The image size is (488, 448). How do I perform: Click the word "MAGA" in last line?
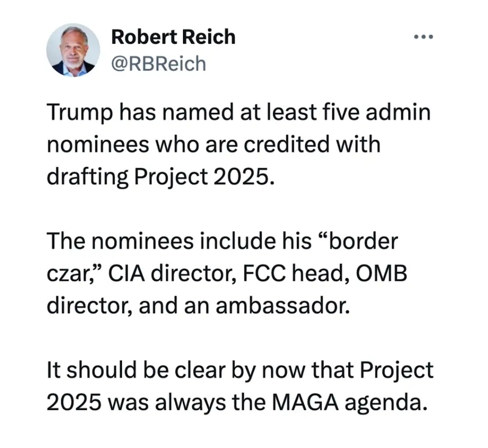[305, 403]
